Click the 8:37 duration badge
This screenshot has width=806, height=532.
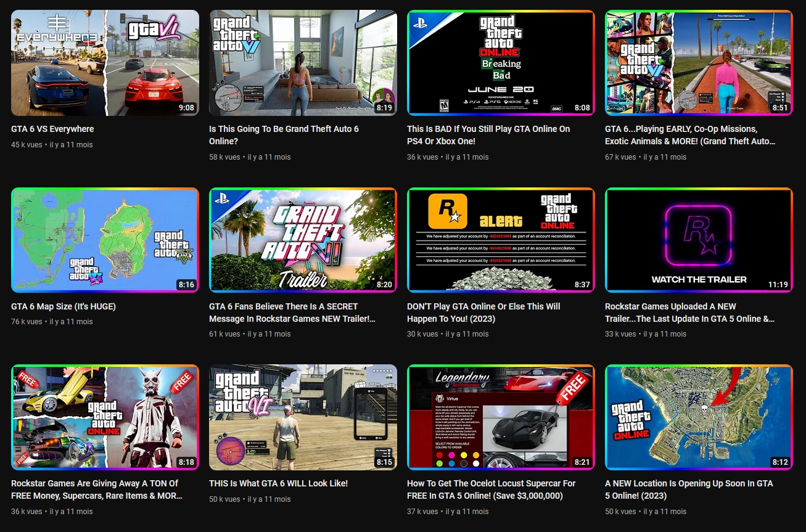point(582,285)
